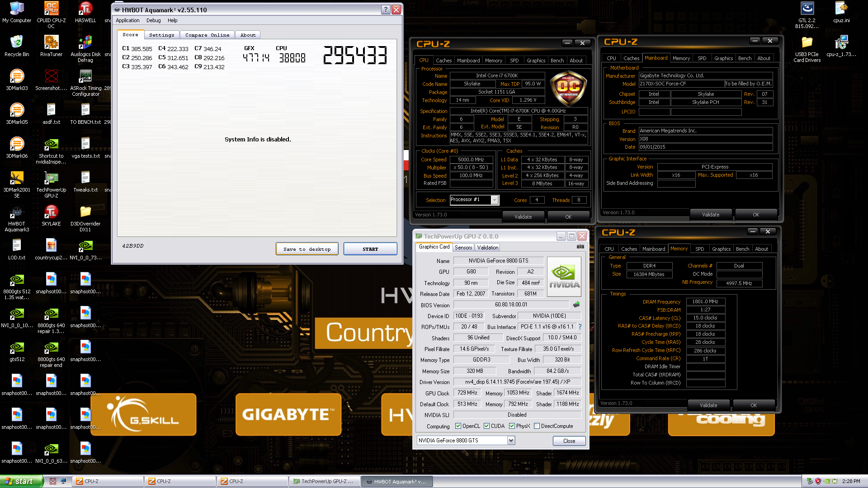This screenshot has width=868, height=488.
Task: Expand the Processor #1 selection dropdown
Action: pyautogui.click(x=495, y=200)
